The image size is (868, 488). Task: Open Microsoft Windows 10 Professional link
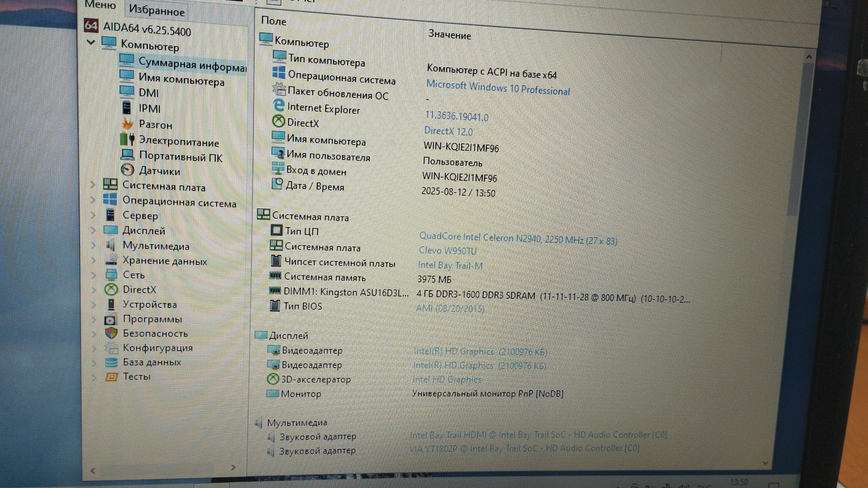(498, 88)
